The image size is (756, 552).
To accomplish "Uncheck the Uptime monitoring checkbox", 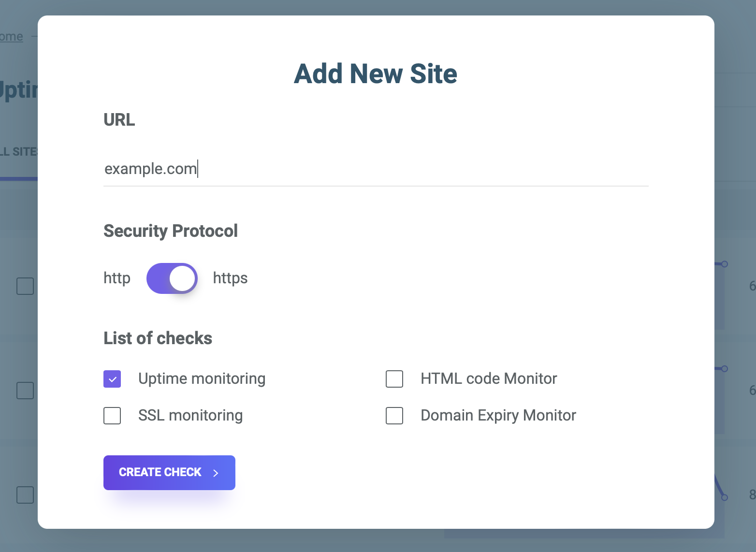I will click(112, 379).
